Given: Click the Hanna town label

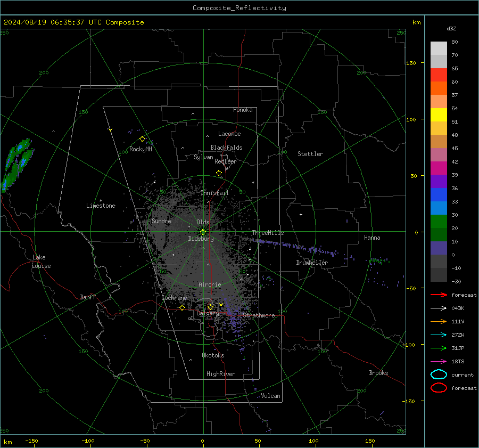Looking at the screenshot, I should coord(372,238).
